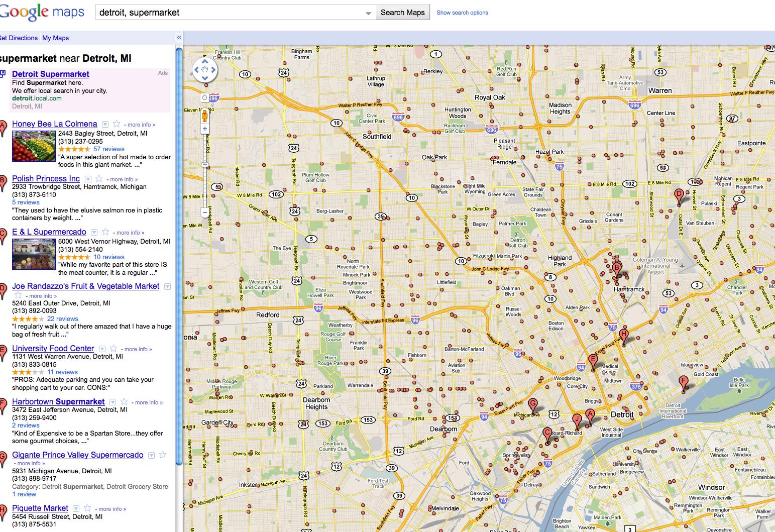Open the Get Directions tab
Screen dimensions: 775x532
[x=19, y=38]
